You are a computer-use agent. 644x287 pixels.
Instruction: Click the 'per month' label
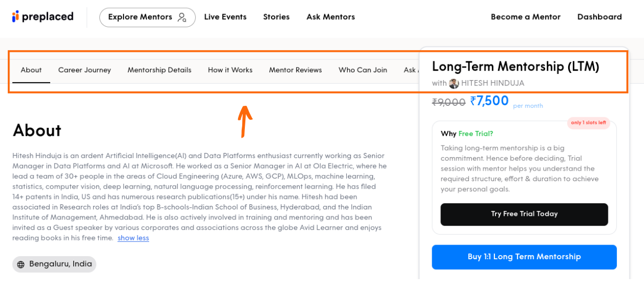(x=528, y=106)
